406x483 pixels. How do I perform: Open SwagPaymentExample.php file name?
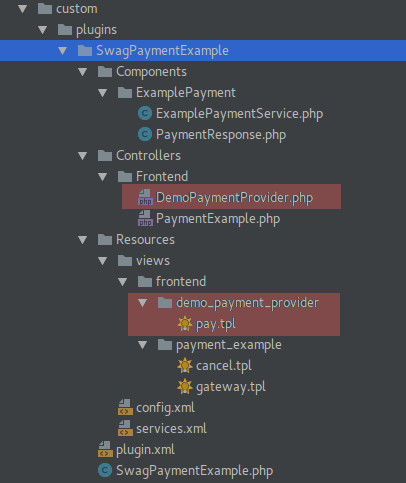tap(195, 471)
